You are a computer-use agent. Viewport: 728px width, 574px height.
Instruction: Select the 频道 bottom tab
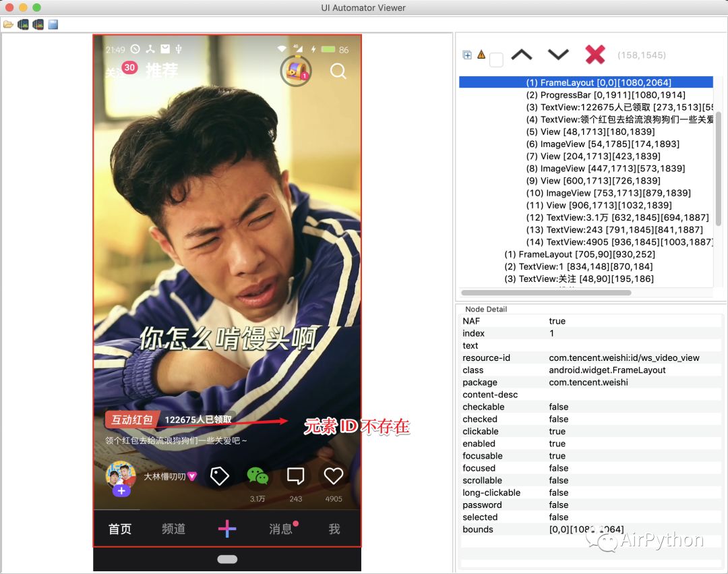click(x=174, y=529)
